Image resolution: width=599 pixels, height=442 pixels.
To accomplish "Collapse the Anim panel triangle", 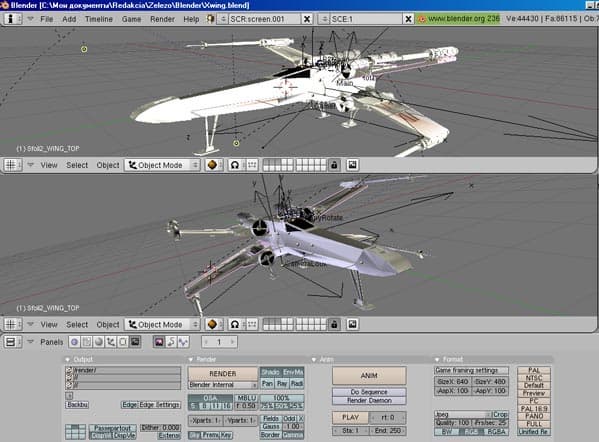I will (x=314, y=359).
